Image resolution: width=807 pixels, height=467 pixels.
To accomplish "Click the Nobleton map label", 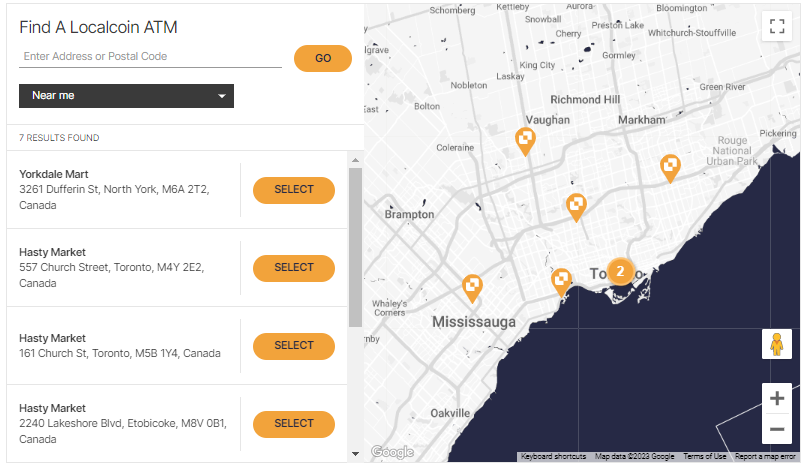I will [x=468, y=85].
